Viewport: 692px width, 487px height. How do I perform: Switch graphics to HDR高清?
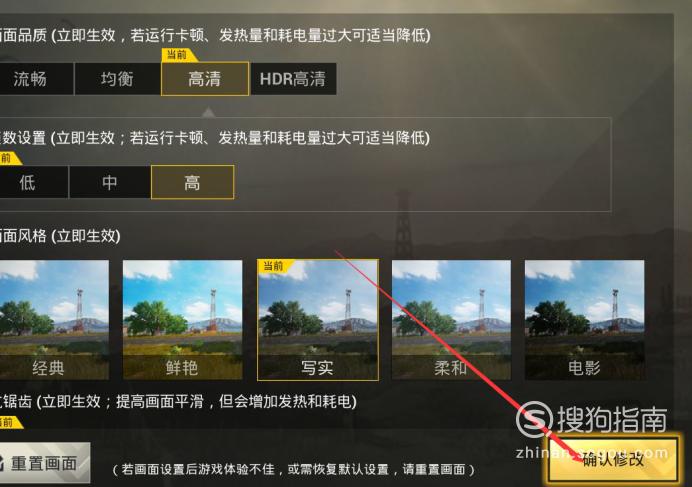click(293, 79)
